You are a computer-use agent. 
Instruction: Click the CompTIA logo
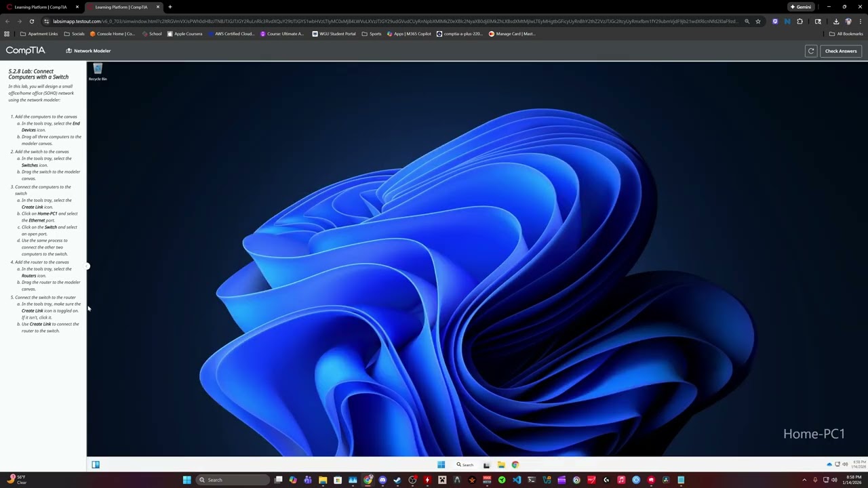point(25,51)
